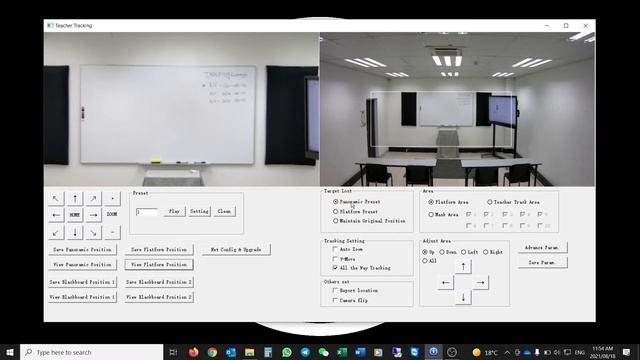Select Left in Adjust Area

[x=464, y=252]
